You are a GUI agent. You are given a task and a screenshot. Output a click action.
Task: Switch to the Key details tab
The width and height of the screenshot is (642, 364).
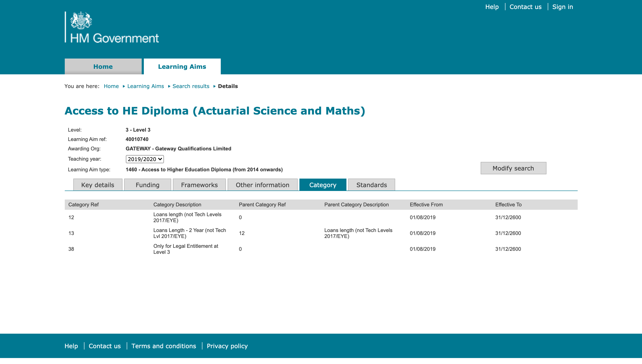[97, 185]
